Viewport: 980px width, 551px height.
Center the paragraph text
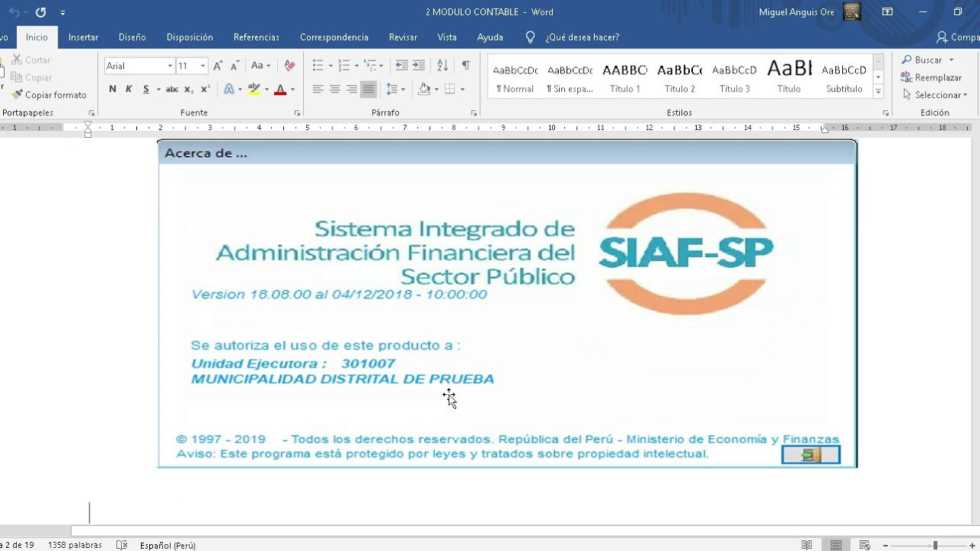pyautogui.click(x=335, y=90)
